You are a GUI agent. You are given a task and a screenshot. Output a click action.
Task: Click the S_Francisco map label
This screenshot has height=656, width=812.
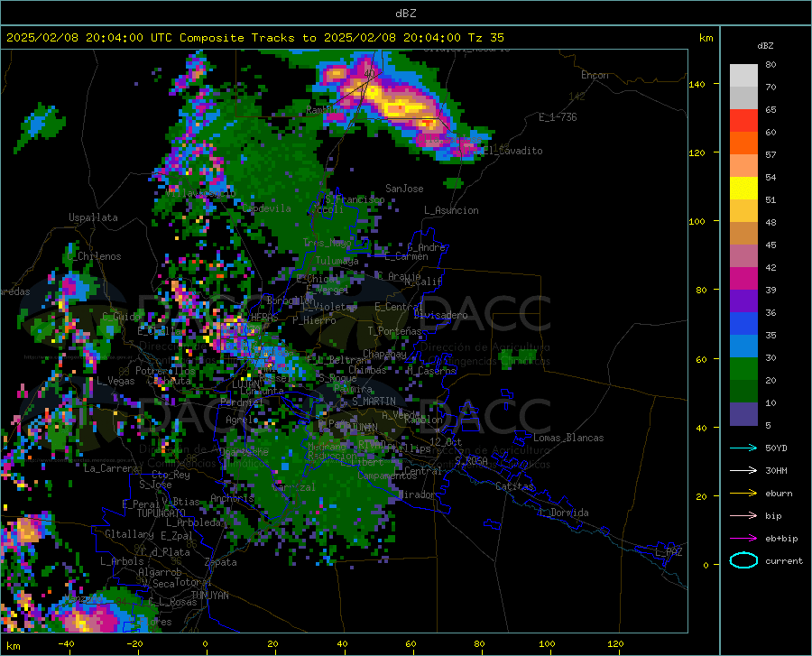[355, 199]
